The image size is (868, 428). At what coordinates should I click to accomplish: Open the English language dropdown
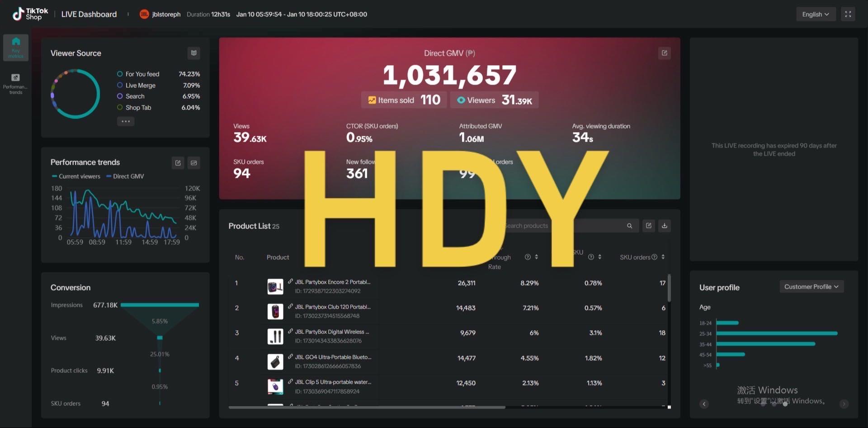tap(816, 14)
